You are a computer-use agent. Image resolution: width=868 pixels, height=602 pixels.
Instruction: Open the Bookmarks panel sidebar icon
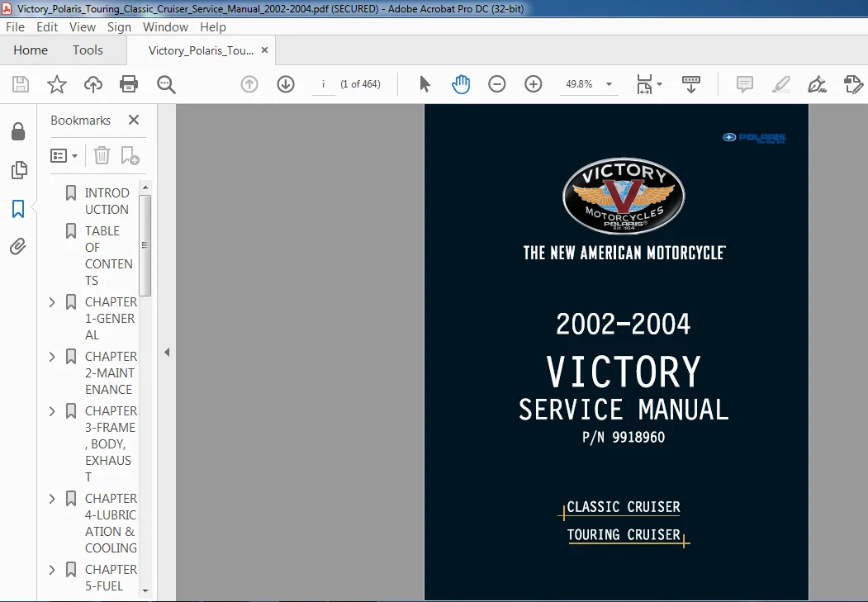click(x=18, y=209)
